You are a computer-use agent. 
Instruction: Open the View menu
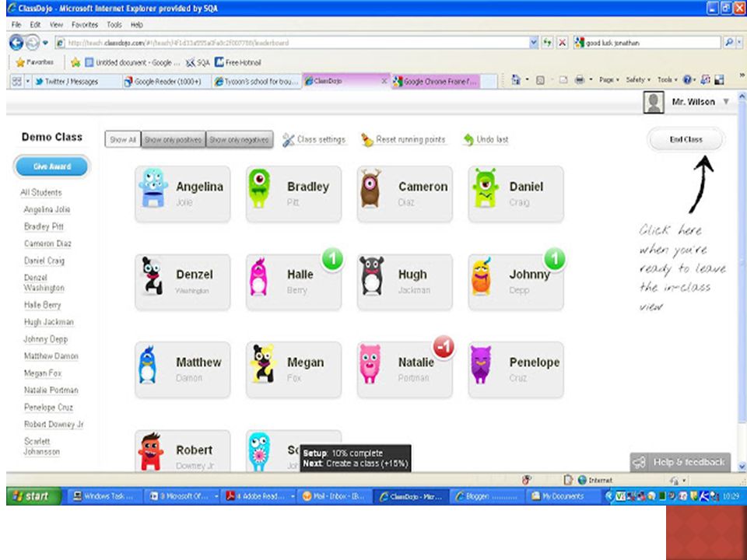click(56, 25)
